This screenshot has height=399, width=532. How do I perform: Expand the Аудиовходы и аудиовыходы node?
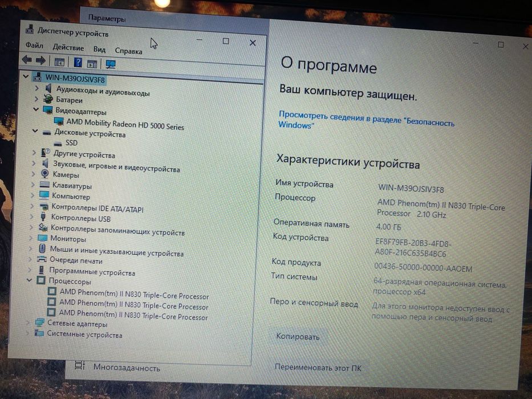pos(36,88)
